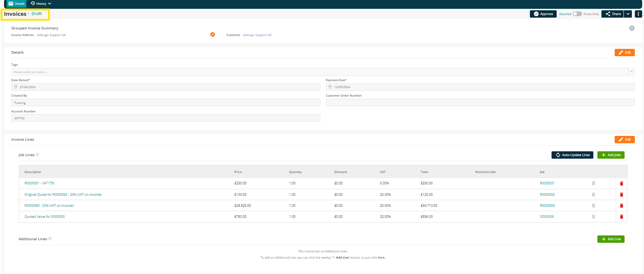
Task: Open JobLogic Support UK customer link
Action: coord(257,35)
